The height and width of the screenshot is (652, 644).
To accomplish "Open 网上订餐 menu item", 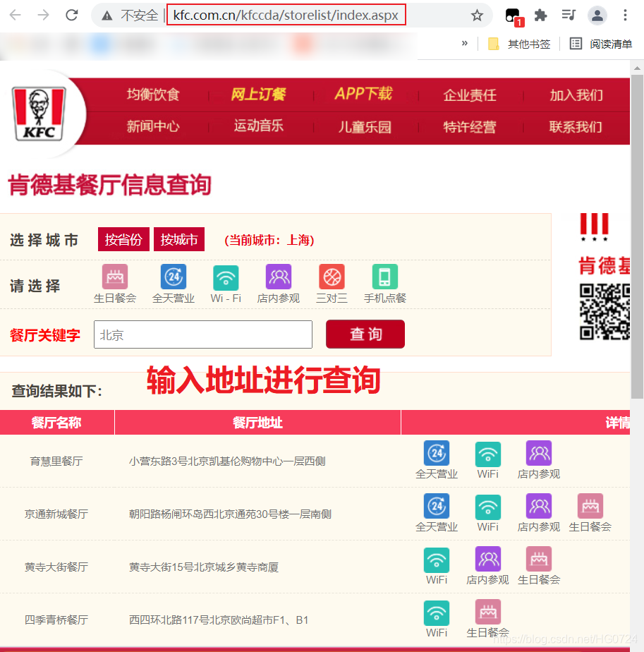I will (x=259, y=95).
